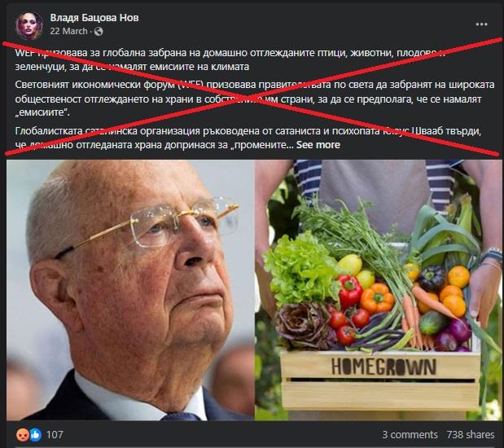
Task: Click the blue like reaction icon
Action: [x=35, y=435]
